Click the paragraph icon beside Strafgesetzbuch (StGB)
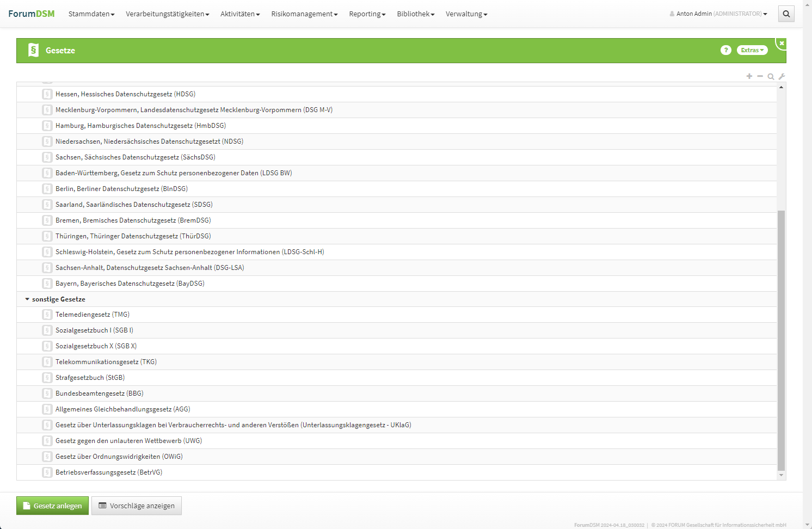The width and height of the screenshot is (812, 529). (47, 378)
